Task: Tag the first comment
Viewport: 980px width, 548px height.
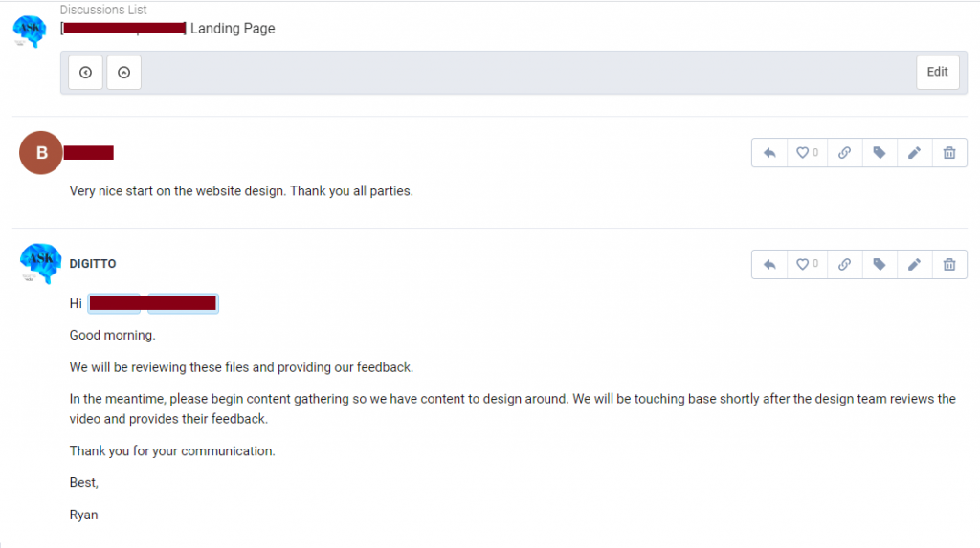Action: point(880,152)
